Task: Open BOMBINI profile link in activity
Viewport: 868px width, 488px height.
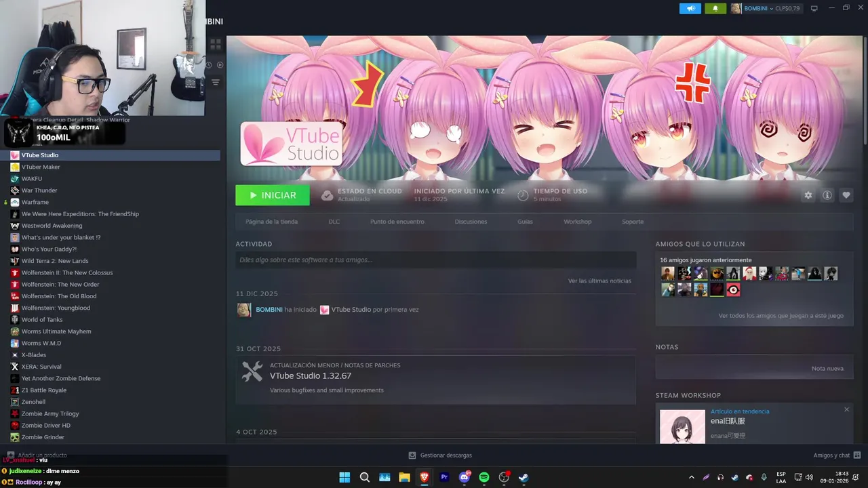Action: pos(269,310)
